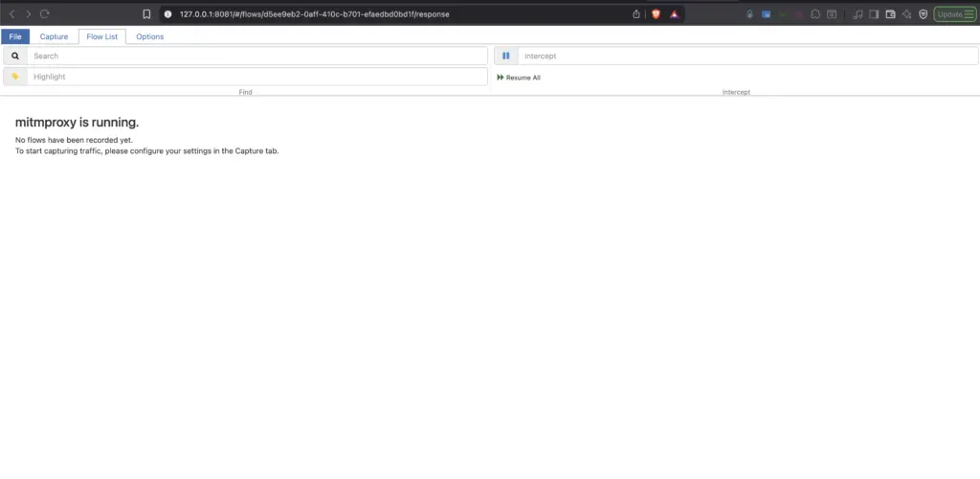Viewport: 980px width, 479px height.
Task: Switch to the Capture tab
Action: pyautogui.click(x=54, y=36)
